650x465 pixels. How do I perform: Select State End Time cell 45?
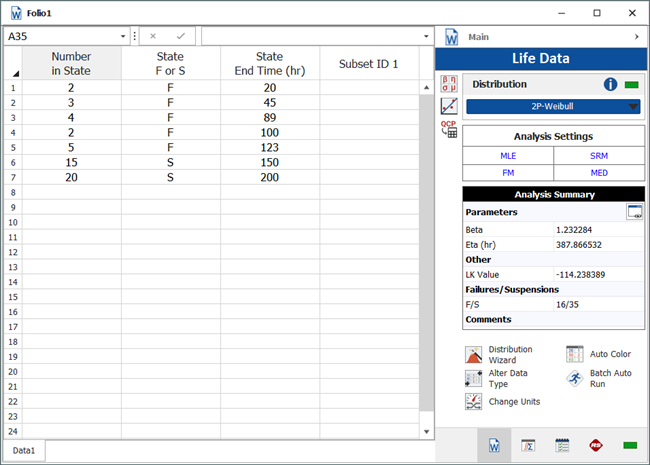tap(269, 103)
